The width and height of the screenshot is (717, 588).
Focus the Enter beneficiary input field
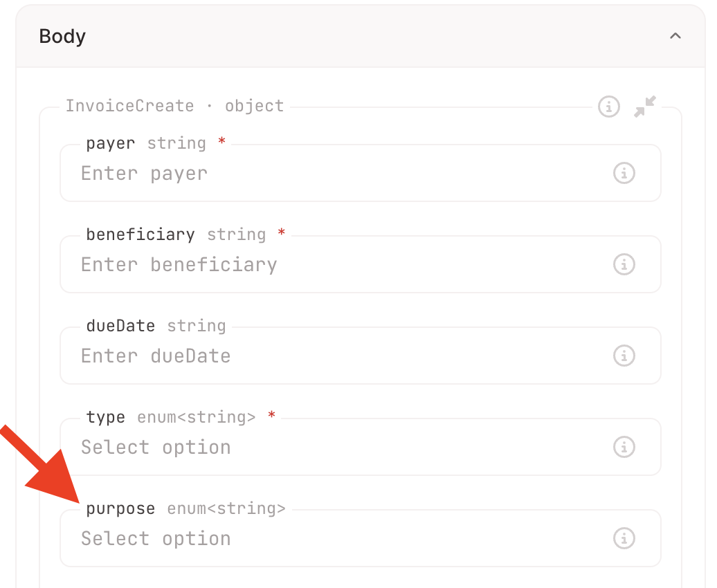tap(332, 265)
